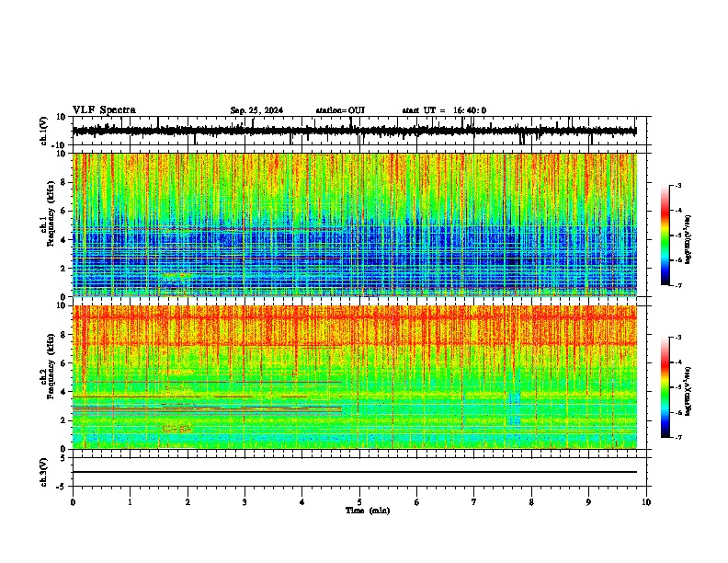Viewport: 728px width, 563px height.
Task: Click time axis tick label "4"
Action: pos(302,502)
